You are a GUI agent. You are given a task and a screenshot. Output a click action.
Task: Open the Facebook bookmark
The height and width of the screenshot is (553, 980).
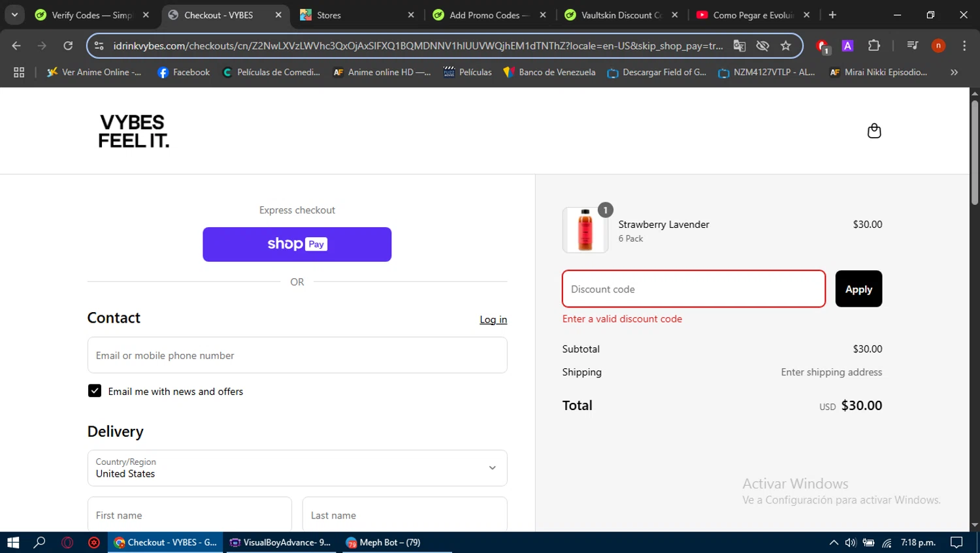pos(184,72)
